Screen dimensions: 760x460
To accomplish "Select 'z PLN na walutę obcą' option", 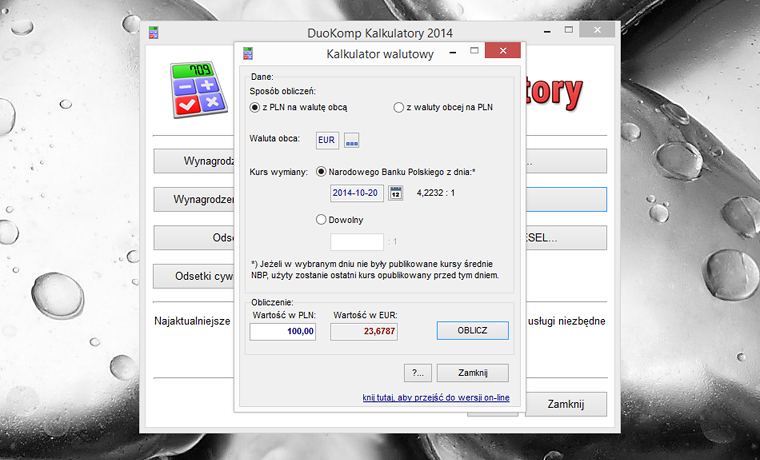I will coord(299,108).
